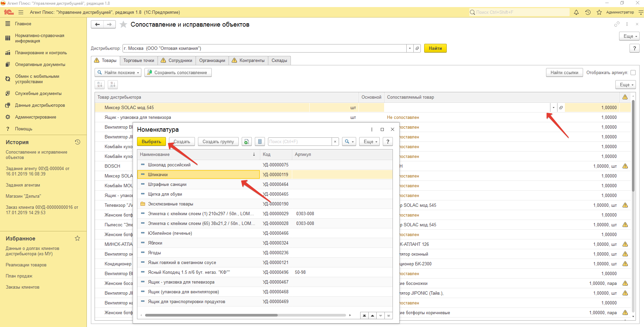This screenshot has width=644, height=327.
Task: Click the Создать button in Номенклатура
Action: [182, 141]
